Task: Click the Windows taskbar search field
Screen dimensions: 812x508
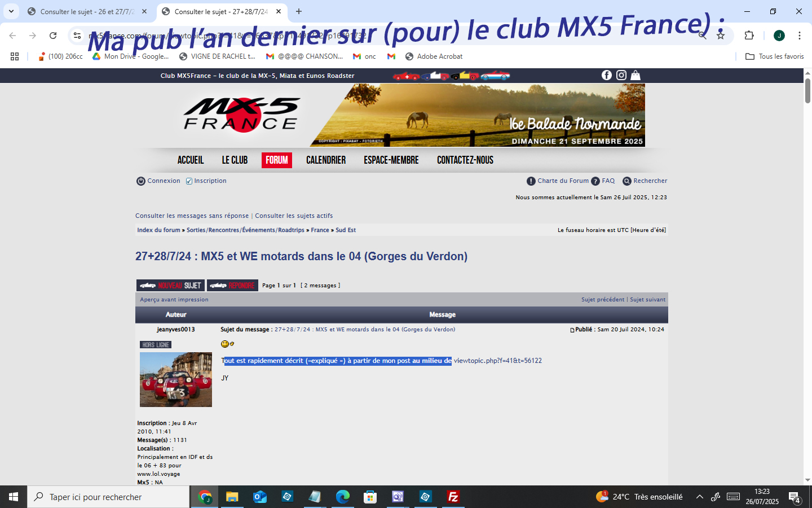Action: point(108,497)
